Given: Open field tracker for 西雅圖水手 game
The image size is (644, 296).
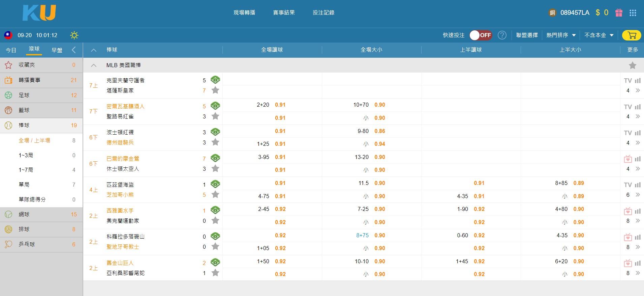Looking at the screenshot, I should pos(215,210).
